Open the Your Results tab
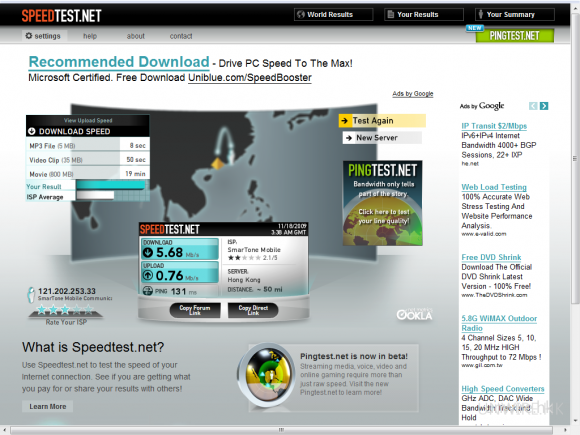The image size is (580, 435). click(424, 14)
